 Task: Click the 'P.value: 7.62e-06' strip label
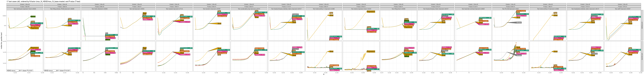25,7
